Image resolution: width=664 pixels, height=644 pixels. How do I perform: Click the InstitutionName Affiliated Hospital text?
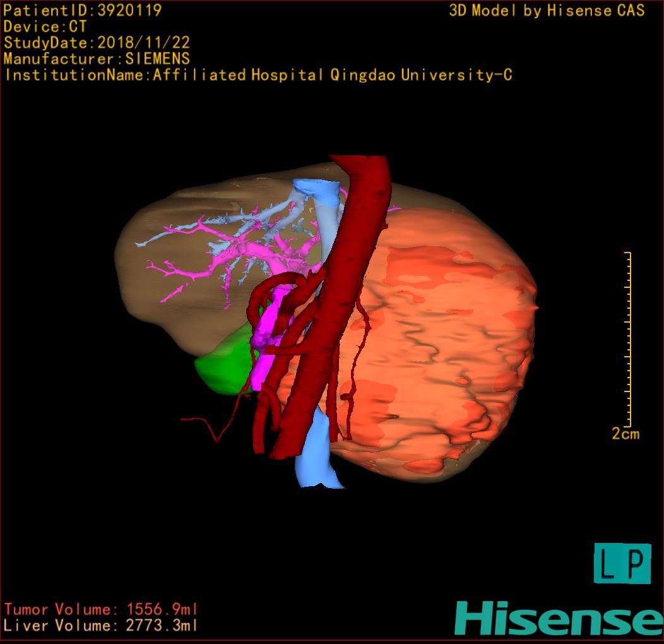258,75
